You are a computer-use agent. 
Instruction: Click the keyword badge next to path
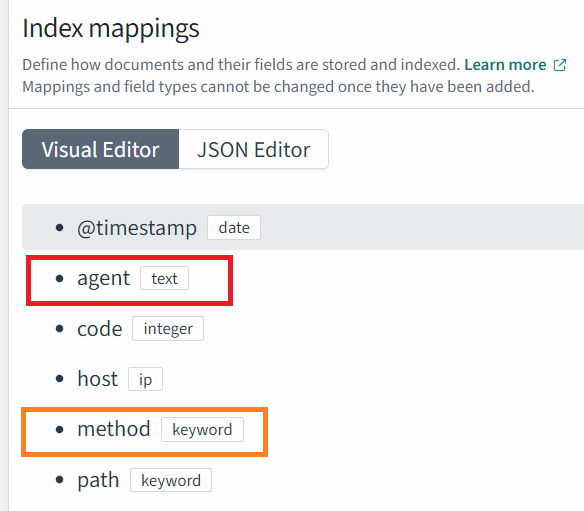(171, 480)
